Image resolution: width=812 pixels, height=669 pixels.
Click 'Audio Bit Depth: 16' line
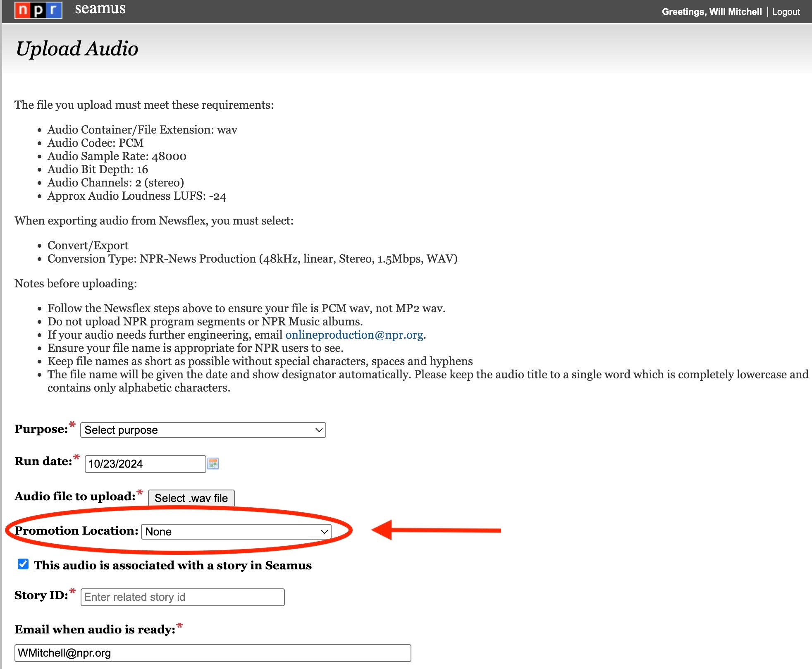click(x=98, y=170)
